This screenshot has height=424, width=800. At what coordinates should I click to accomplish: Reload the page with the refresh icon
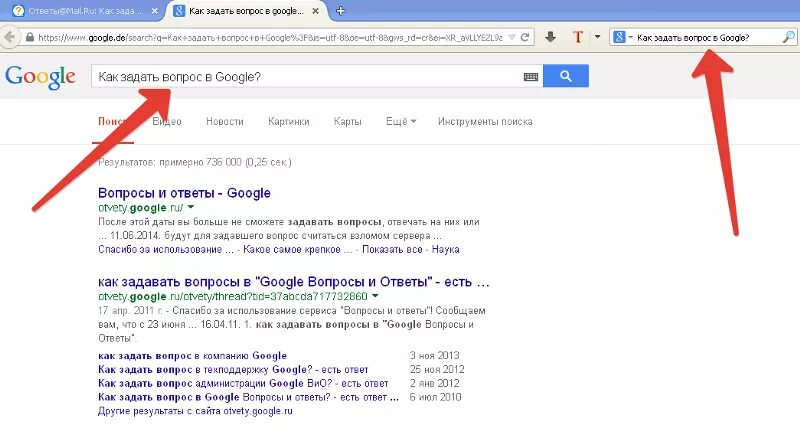click(525, 37)
